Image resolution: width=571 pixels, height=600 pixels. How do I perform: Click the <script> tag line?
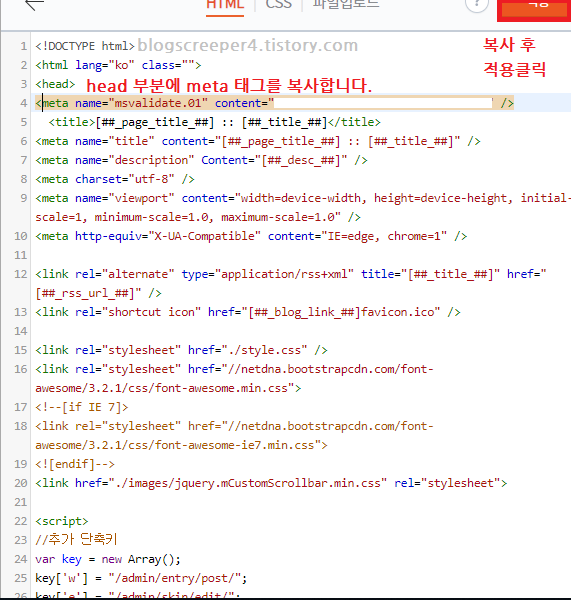pos(62,521)
